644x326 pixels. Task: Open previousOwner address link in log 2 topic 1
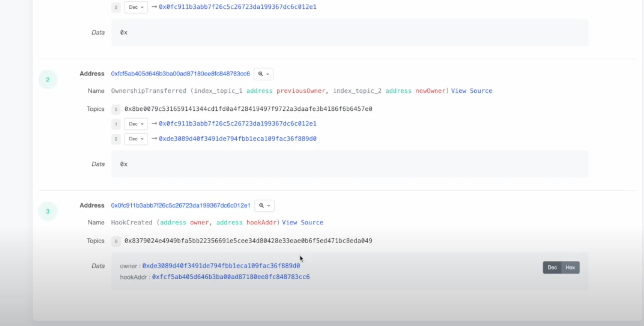click(237, 124)
